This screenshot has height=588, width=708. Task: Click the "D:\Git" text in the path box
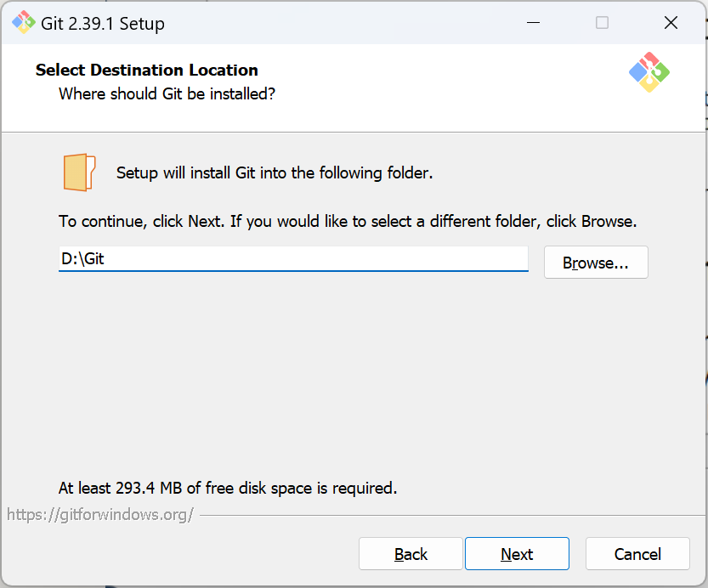[82, 258]
